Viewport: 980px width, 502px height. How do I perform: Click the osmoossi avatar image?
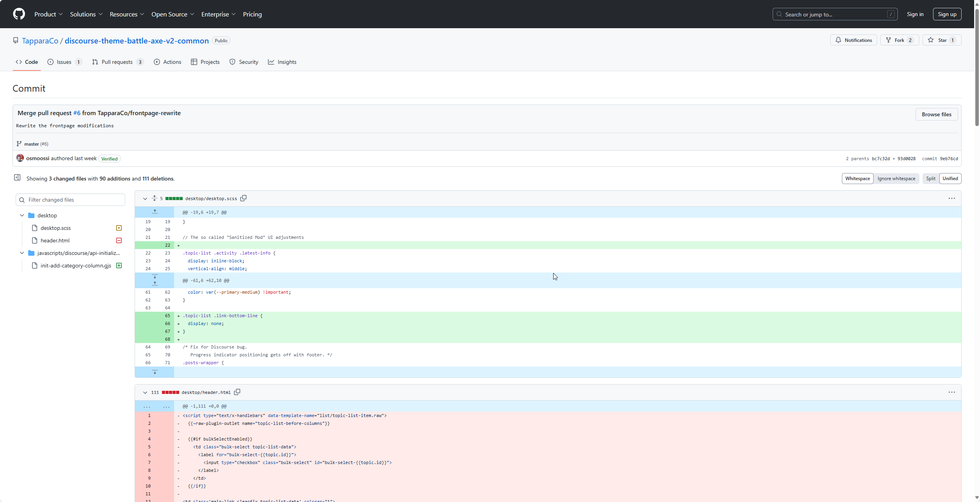coord(20,158)
